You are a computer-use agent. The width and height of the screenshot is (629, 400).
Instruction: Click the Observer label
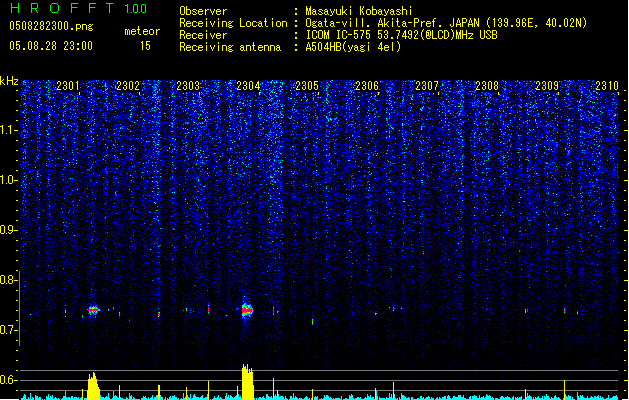[x=203, y=11]
